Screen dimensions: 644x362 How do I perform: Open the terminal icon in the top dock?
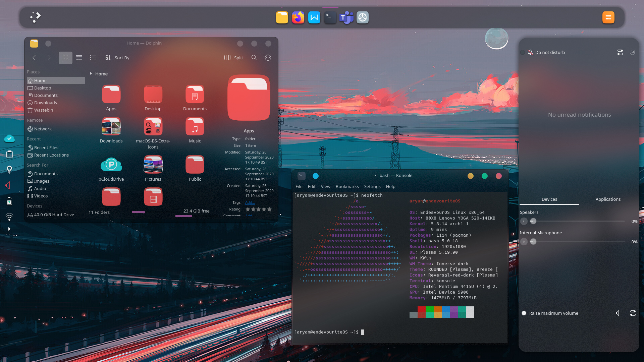(330, 17)
